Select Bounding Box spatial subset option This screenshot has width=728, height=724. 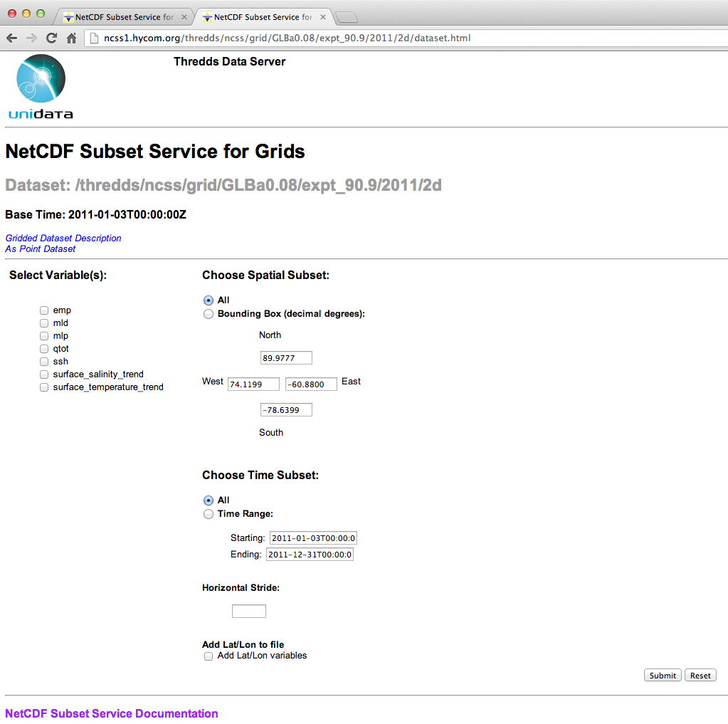coord(209,314)
